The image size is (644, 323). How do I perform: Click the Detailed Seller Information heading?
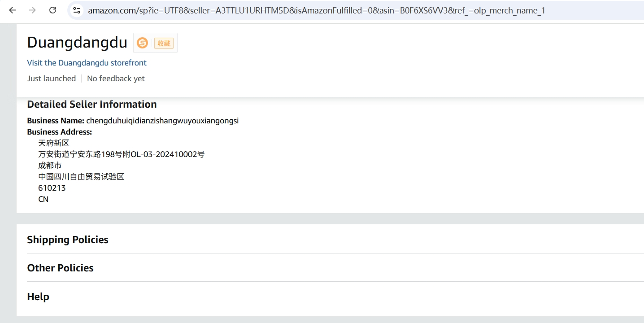click(92, 104)
